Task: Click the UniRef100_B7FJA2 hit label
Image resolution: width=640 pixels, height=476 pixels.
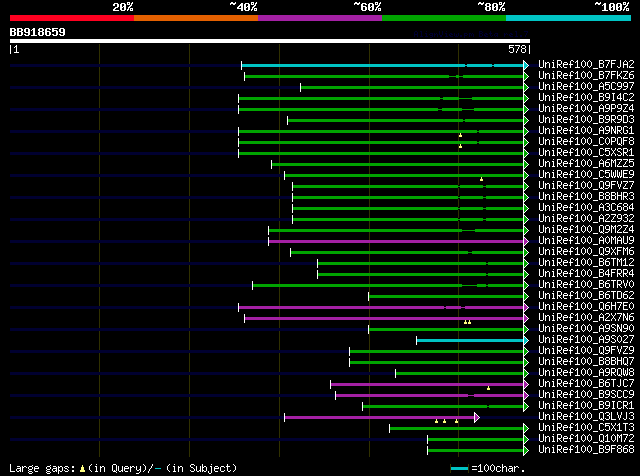Action: pos(586,65)
